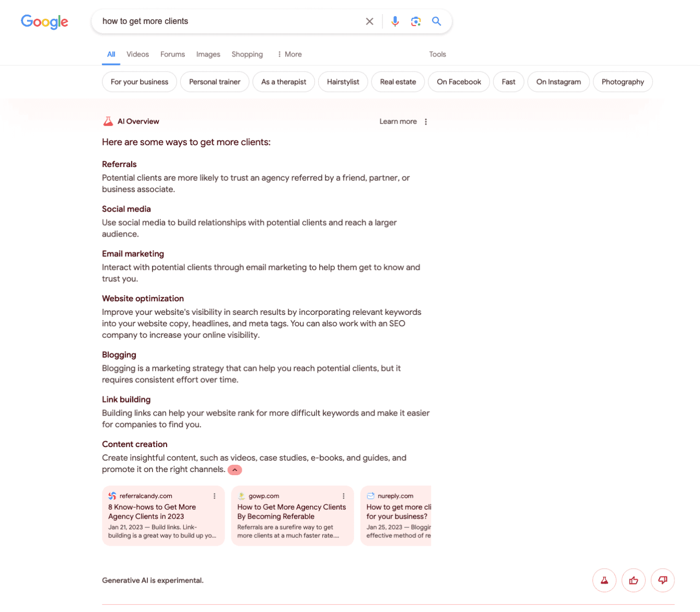Select the 'Personal trainer' filter chip

(215, 82)
